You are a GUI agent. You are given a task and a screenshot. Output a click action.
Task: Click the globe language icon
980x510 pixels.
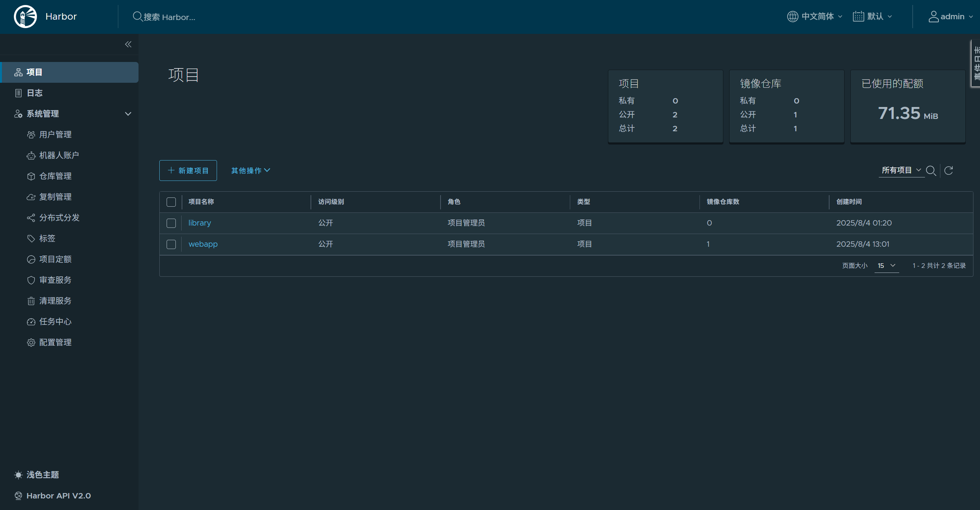coord(793,17)
